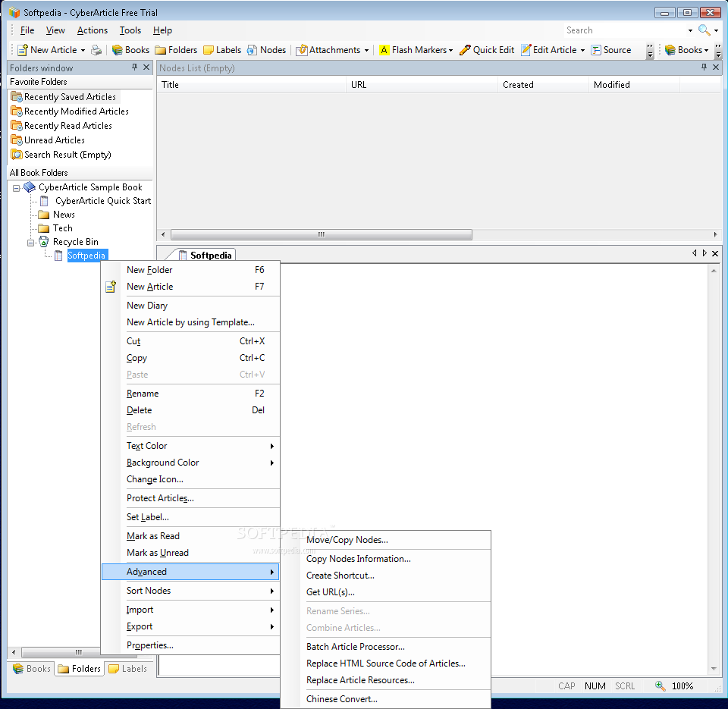
Task: Pin the Folders window panel
Action: [135, 67]
